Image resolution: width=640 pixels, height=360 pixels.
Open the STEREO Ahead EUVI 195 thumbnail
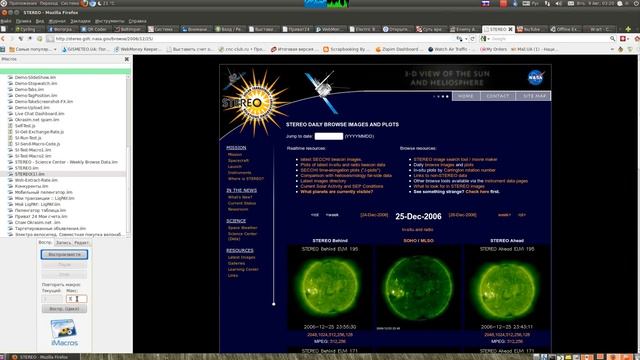coord(507,287)
